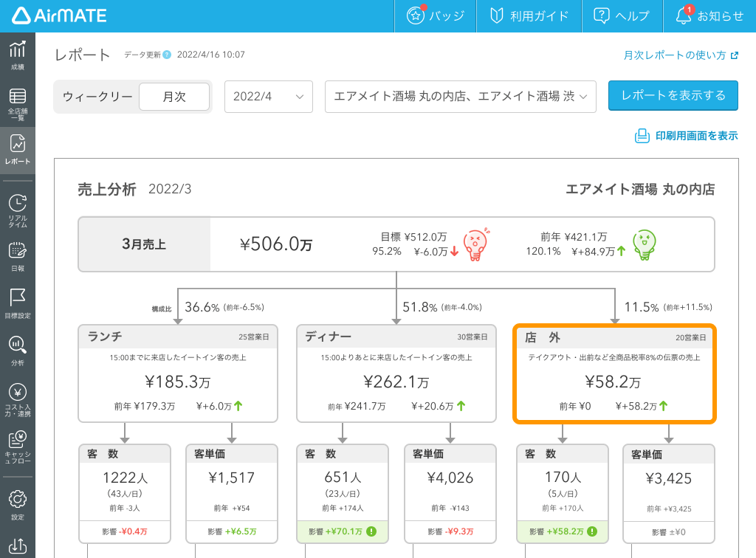Screen dimensions: 756x558
Task: Click 店外 客数 170人 value
Action: coord(563,478)
